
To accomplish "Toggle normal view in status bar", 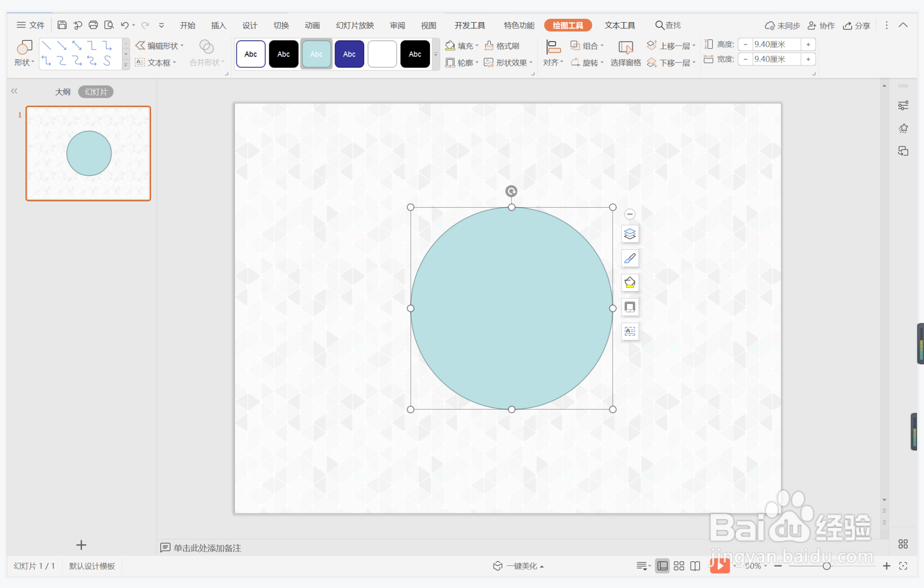I will click(x=662, y=566).
